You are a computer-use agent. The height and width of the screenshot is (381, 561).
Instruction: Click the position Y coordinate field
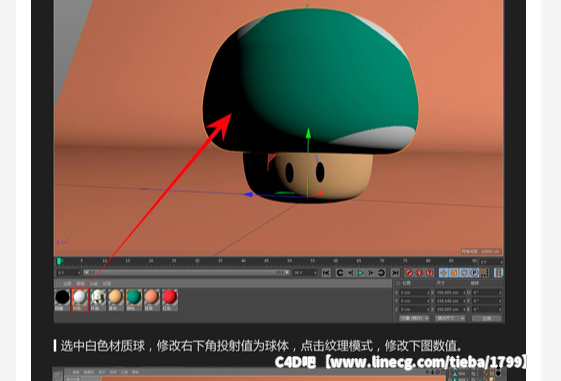pyautogui.click(x=415, y=301)
